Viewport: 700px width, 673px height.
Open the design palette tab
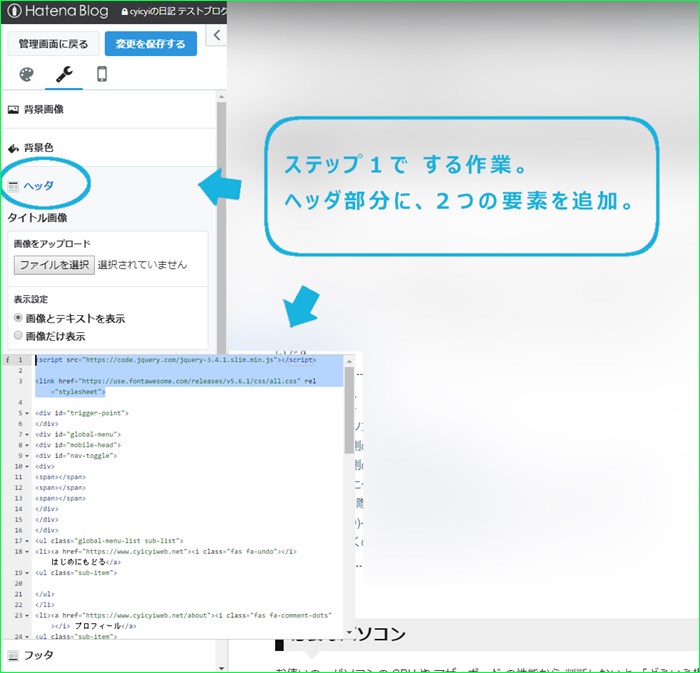click(26, 74)
